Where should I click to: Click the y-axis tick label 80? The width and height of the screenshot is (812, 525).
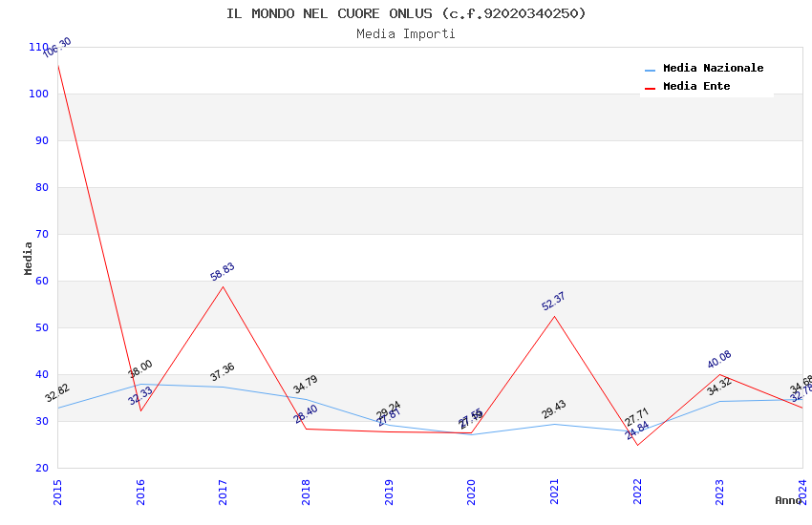(x=42, y=187)
